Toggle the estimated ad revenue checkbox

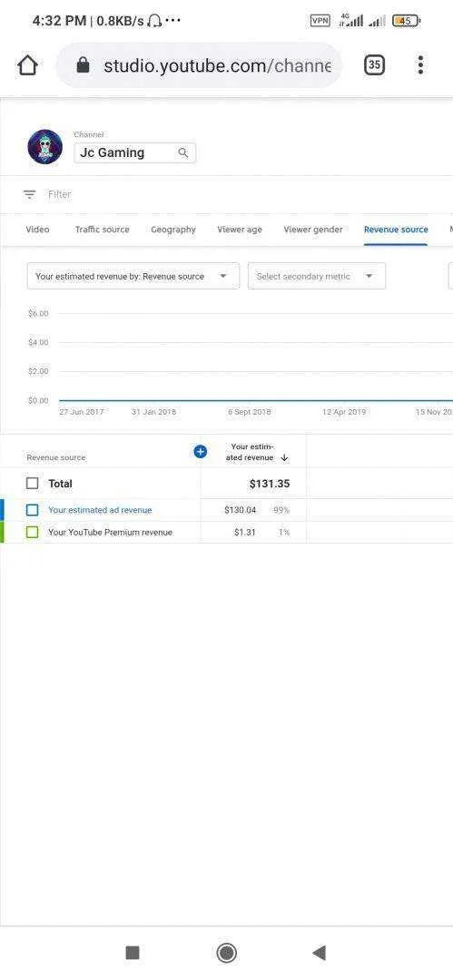coord(33,510)
